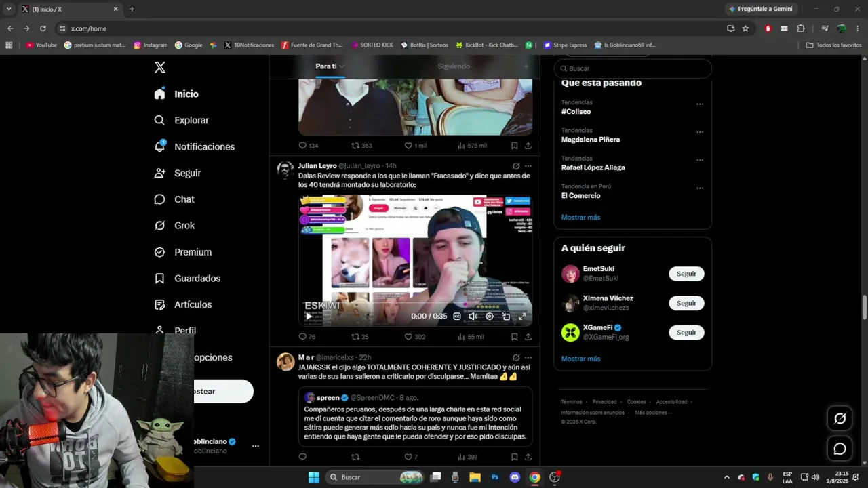Repost Julian Leyro's post
The image size is (868, 488).
[x=355, y=337]
